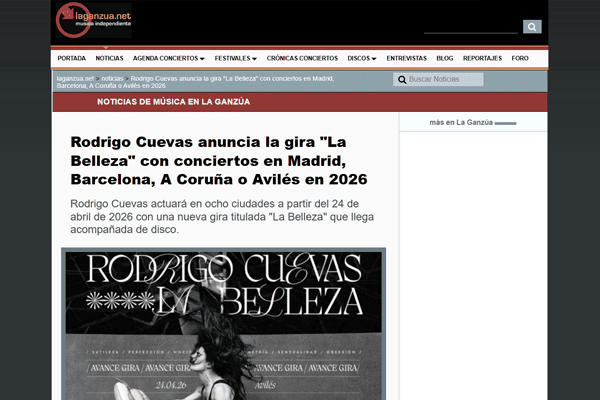600x400 pixels.
Task: Click the laganzua.net logo
Action: 93,20
